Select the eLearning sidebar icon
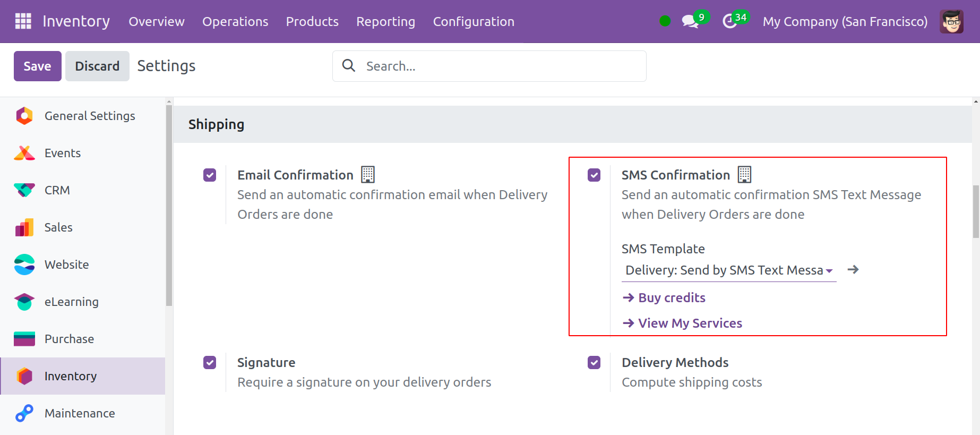The width and height of the screenshot is (980, 435). coord(24,302)
